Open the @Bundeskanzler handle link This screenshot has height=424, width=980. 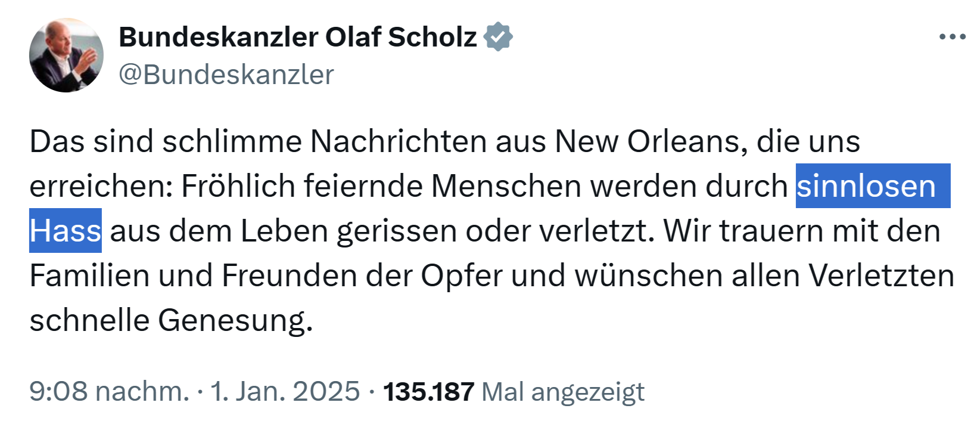227,74
